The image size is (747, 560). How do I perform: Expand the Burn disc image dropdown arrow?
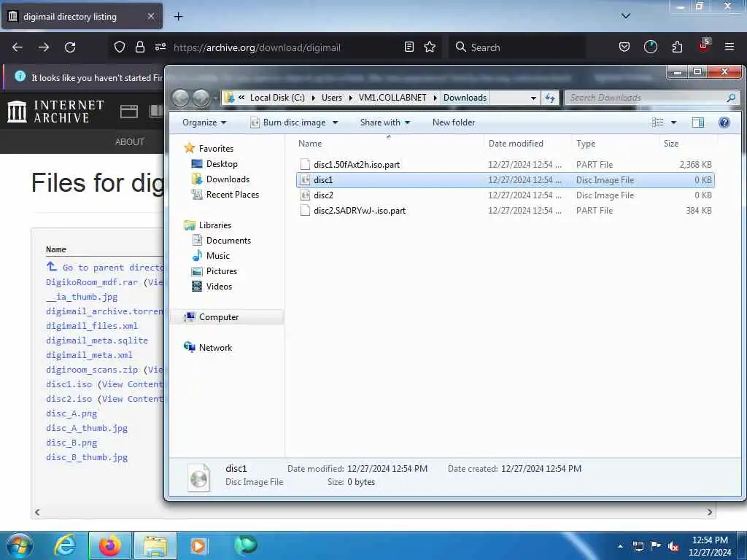[x=336, y=122]
